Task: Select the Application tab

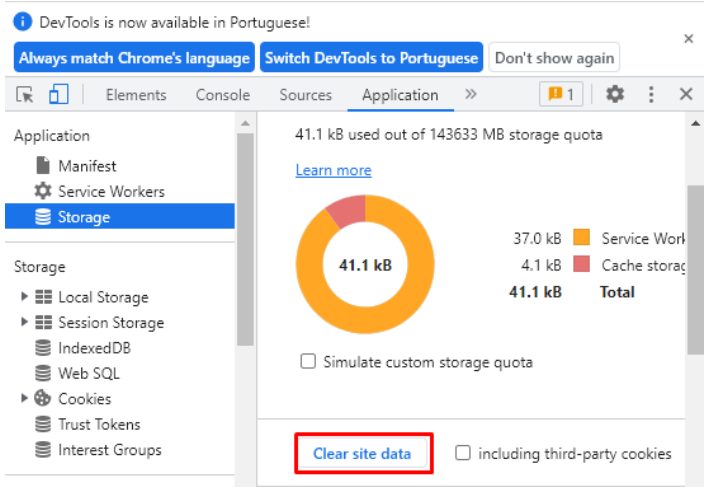Action: 400,95
